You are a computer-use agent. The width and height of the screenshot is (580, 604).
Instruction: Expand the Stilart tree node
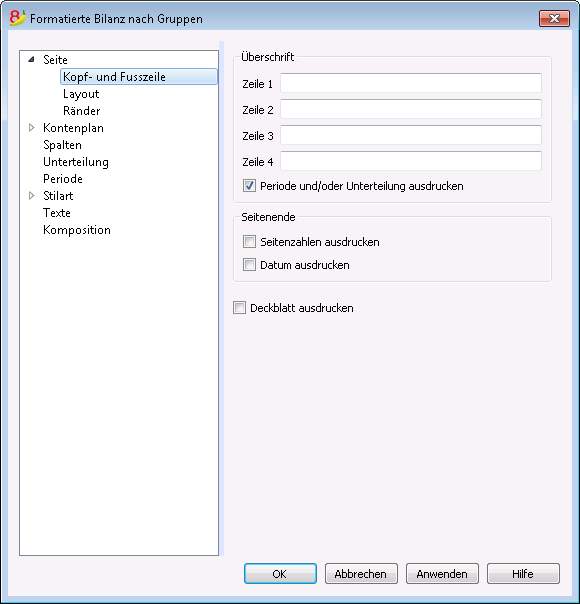click(x=32, y=196)
